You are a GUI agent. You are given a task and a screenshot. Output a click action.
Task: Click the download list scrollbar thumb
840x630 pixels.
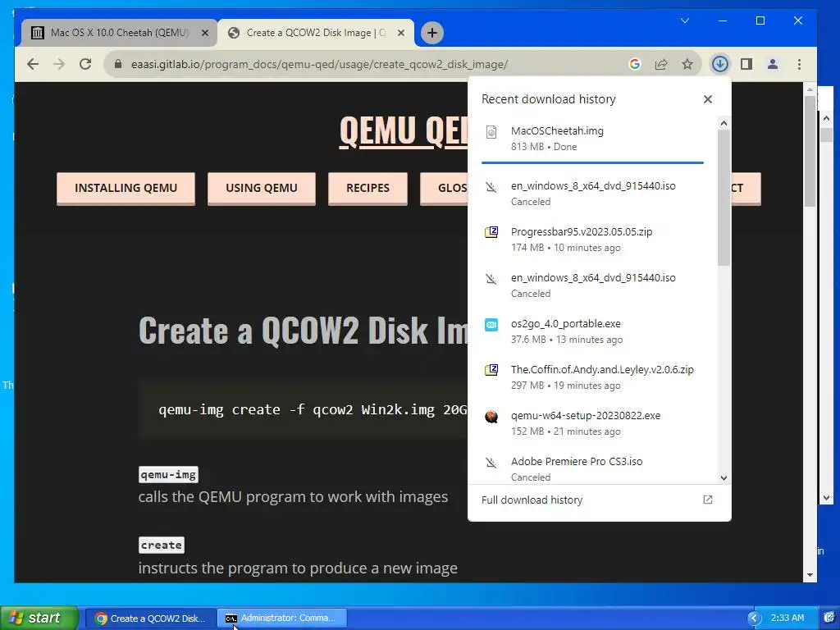tap(724, 197)
